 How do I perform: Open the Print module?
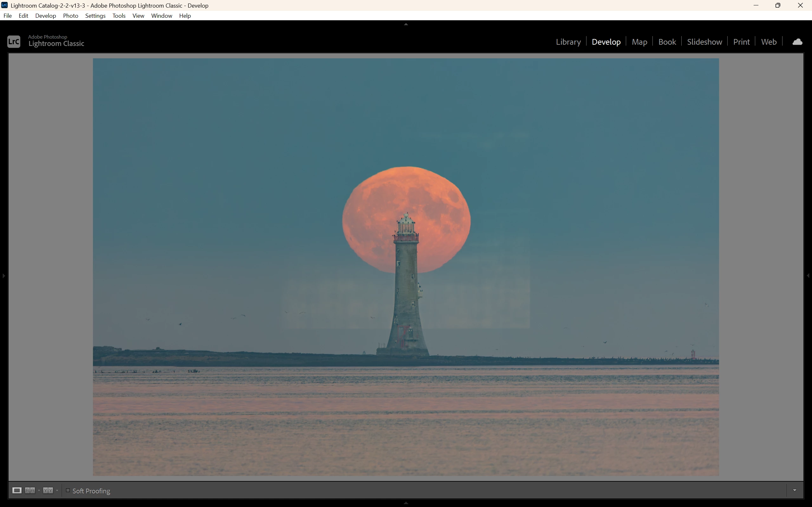click(x=741, y=42)
